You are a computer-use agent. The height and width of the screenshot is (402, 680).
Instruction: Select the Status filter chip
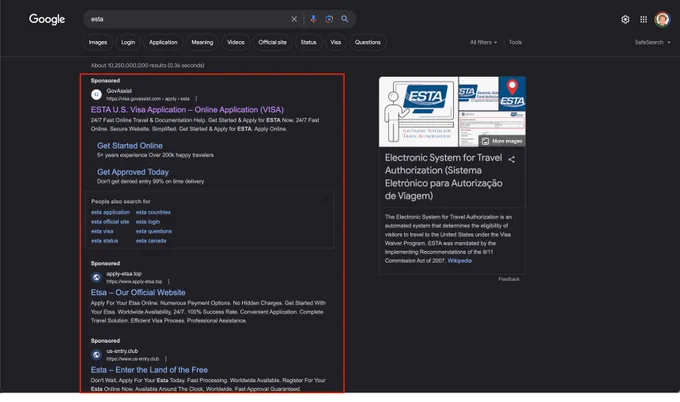(308, 42)
